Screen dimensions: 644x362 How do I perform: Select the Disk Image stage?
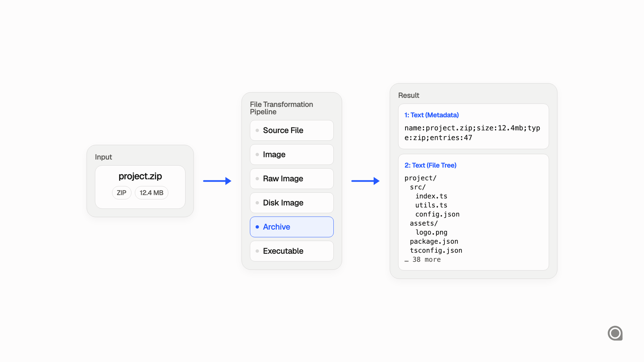(x=291, y=203)
